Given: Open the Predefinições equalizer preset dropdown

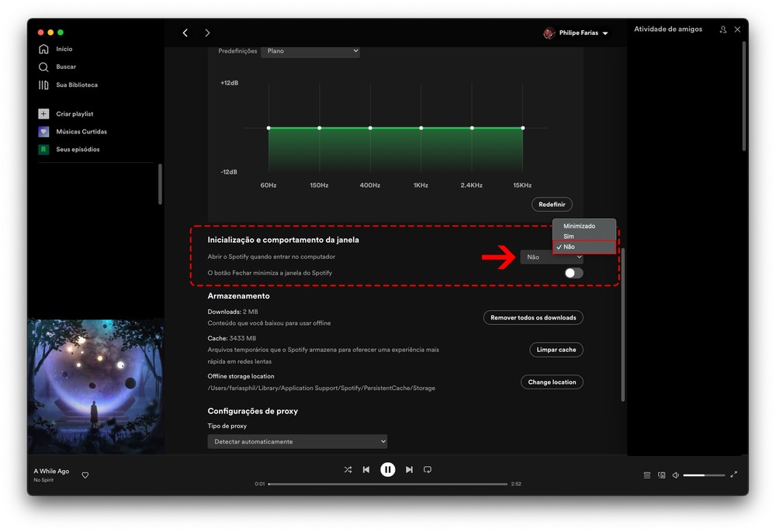Looking at the screenshot, I should (x=310, y=51).
